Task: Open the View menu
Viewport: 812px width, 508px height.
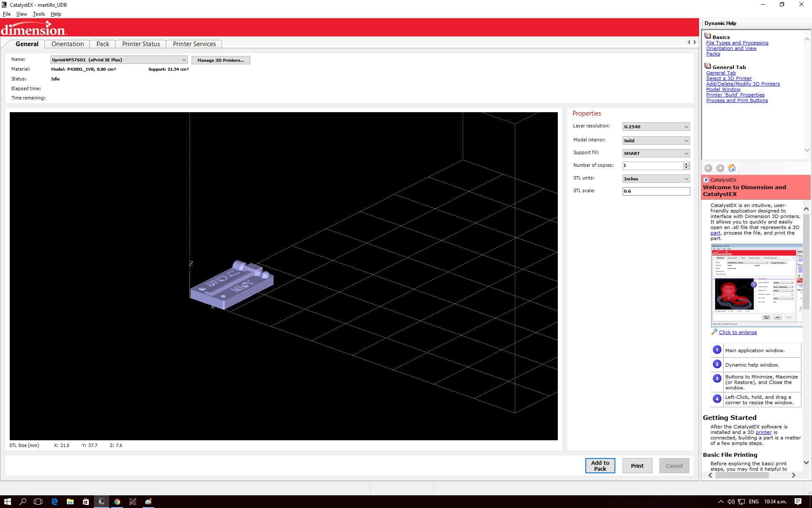Action: point(22,14)
